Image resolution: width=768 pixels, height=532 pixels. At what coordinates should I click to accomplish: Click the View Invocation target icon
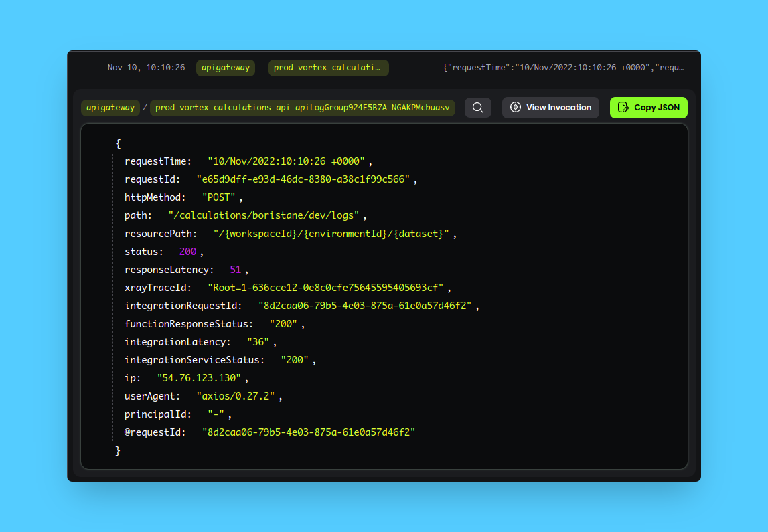pos(516,107)
